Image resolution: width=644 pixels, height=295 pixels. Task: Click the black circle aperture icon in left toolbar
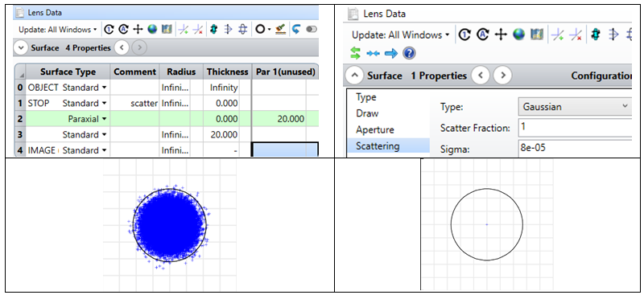(x=260, y=30)
